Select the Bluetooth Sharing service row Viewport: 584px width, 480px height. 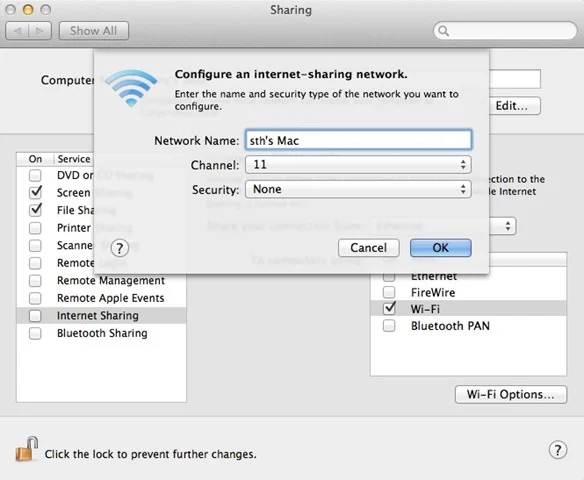pos(101,333)
